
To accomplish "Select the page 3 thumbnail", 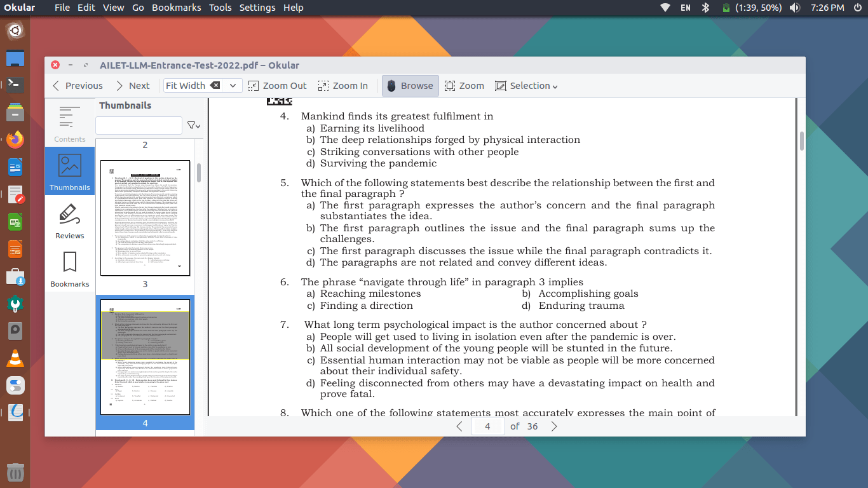I will (x=145, y=218).
